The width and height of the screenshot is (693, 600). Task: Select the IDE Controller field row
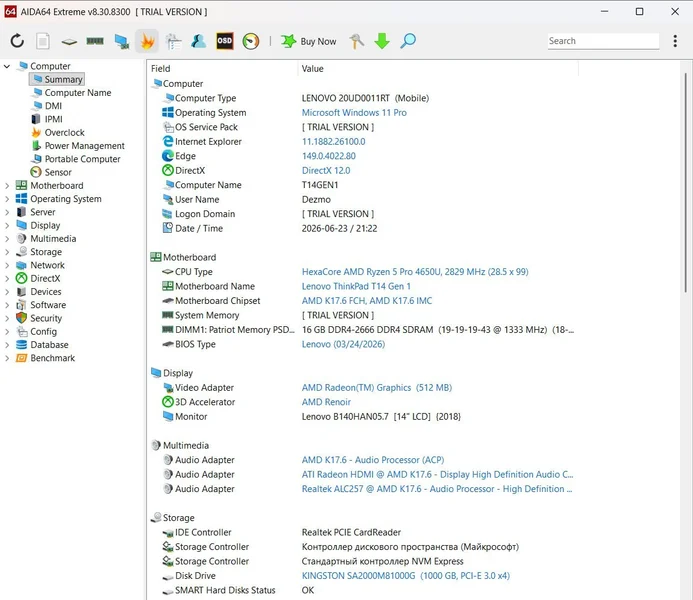364,532
